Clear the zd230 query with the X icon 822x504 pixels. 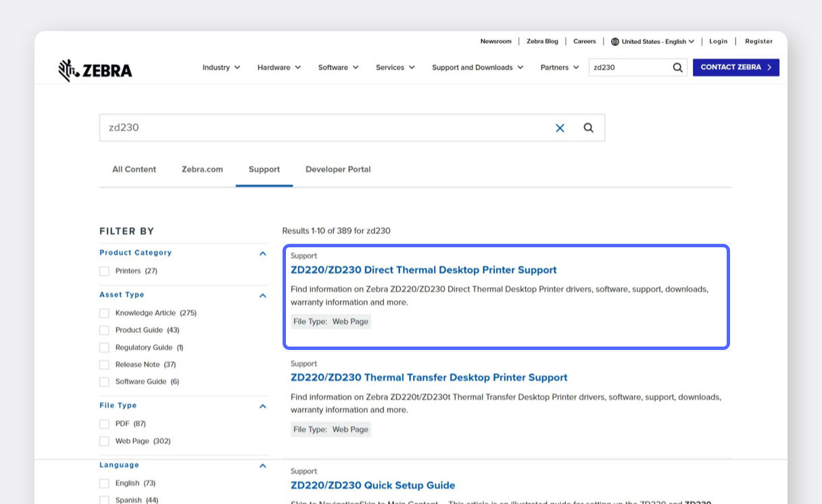click(560, 128)
